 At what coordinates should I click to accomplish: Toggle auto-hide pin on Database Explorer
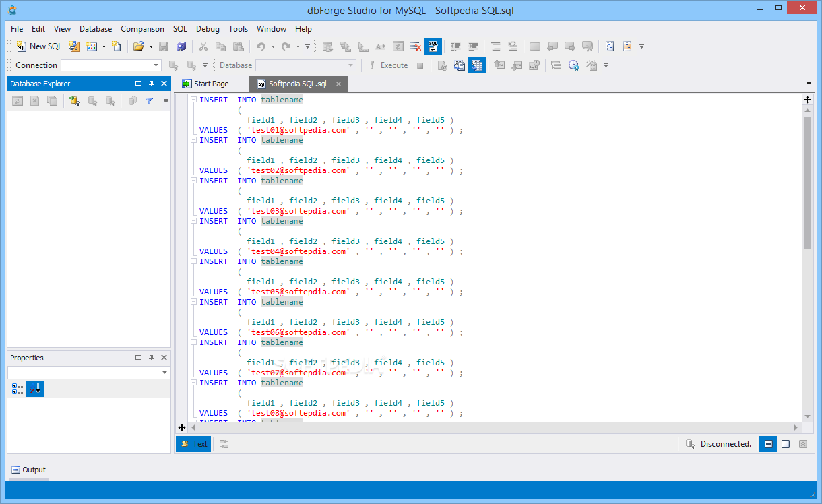[x=151, y=84]
